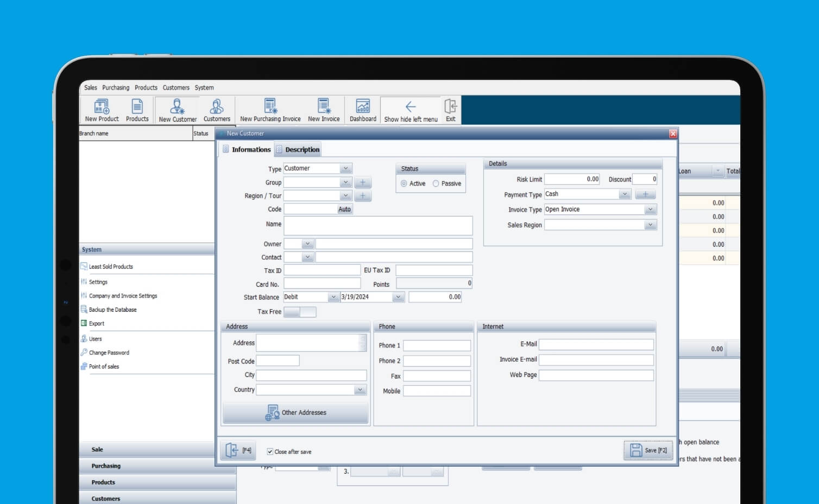Open the Purchasing menu
The image size is (819, 504).
pos(116,87)
